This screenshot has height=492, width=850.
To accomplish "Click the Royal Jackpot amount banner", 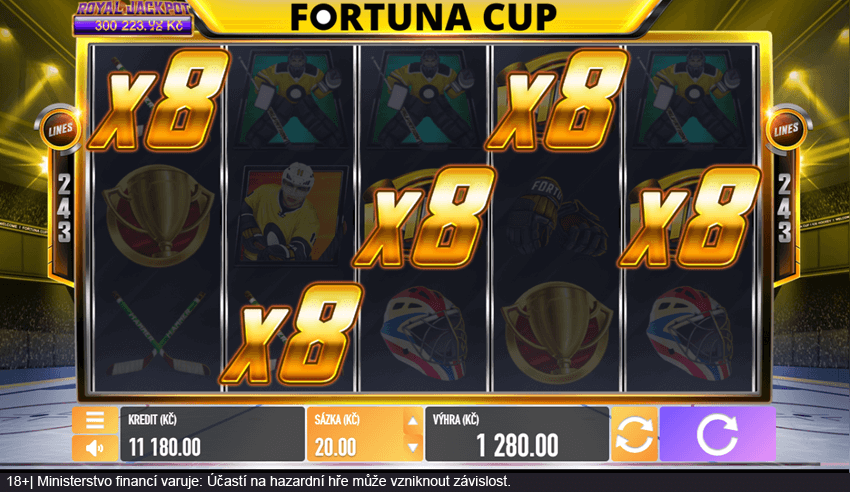I will (x=133, y=18).
